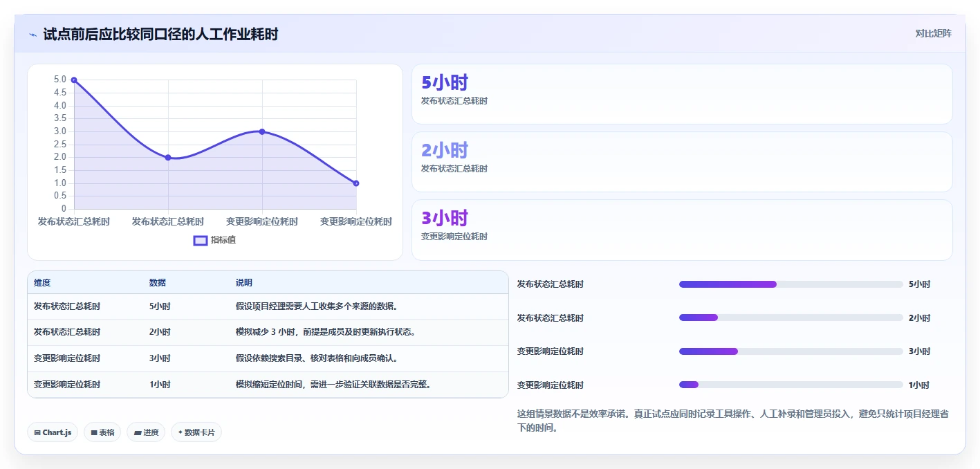Click the progress bar labeled 3小时
Screen dimensions: 980x469
(791, 351)
